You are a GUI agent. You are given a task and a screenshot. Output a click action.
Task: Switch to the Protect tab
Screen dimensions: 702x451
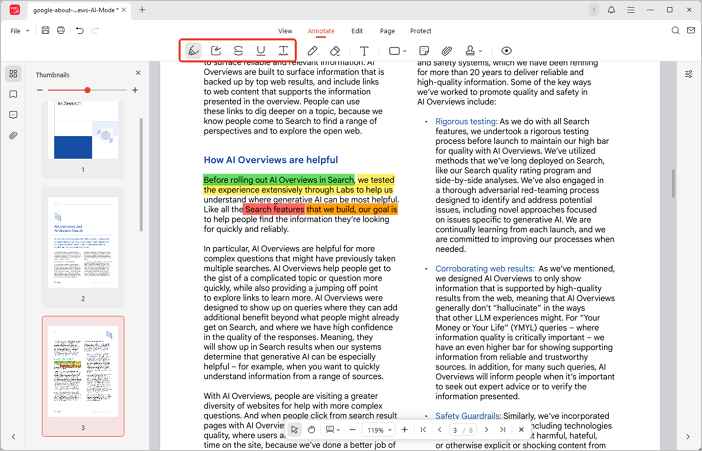[420, 31]
